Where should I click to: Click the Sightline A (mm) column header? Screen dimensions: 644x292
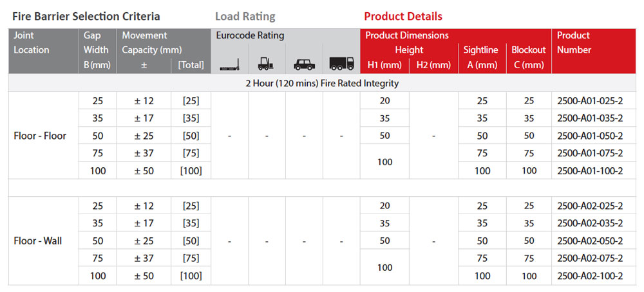point(482,57)
